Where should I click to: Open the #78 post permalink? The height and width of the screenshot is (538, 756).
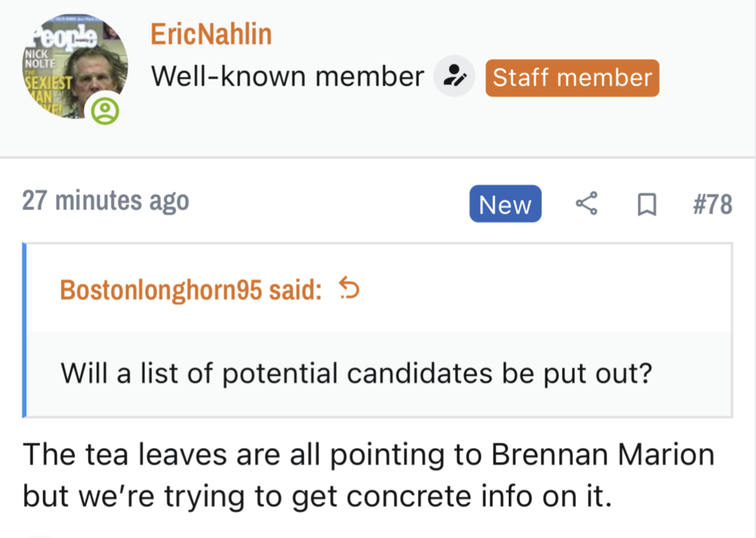(712, 204)
